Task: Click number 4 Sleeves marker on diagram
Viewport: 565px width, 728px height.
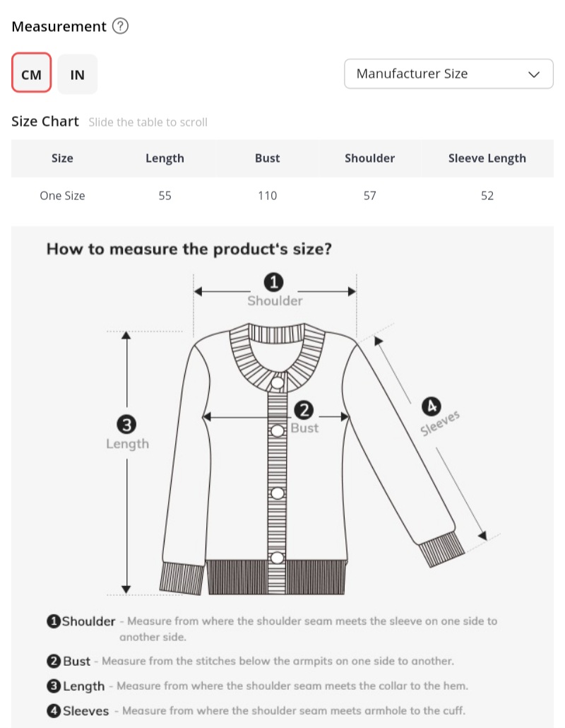Action: point(431,406)
